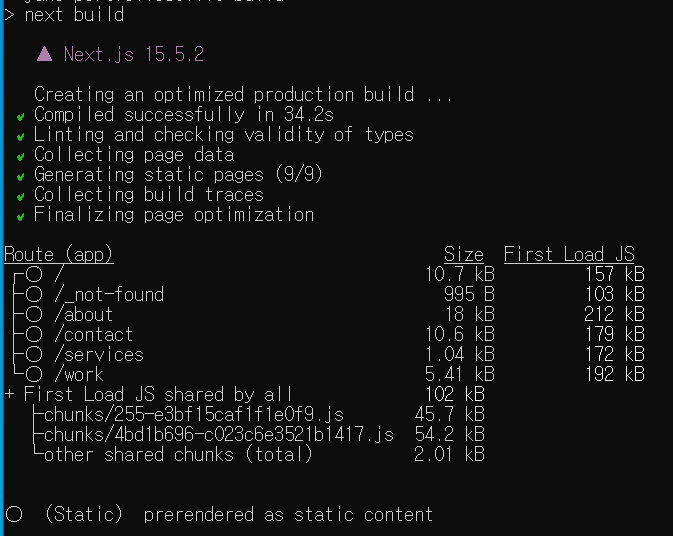Click the circle marker for /contact route
The image size is (673, 536).
click(x=34, y=334)
